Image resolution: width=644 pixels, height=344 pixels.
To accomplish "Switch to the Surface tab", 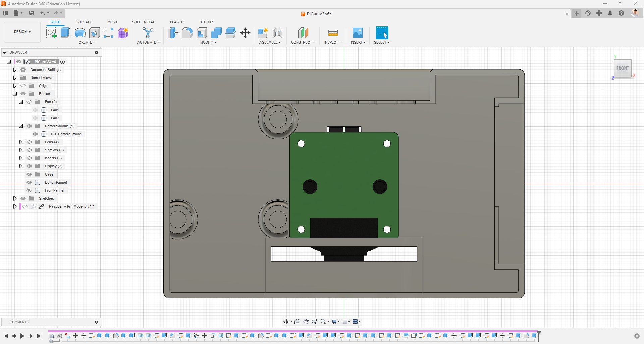I will [x=84, y=22].
